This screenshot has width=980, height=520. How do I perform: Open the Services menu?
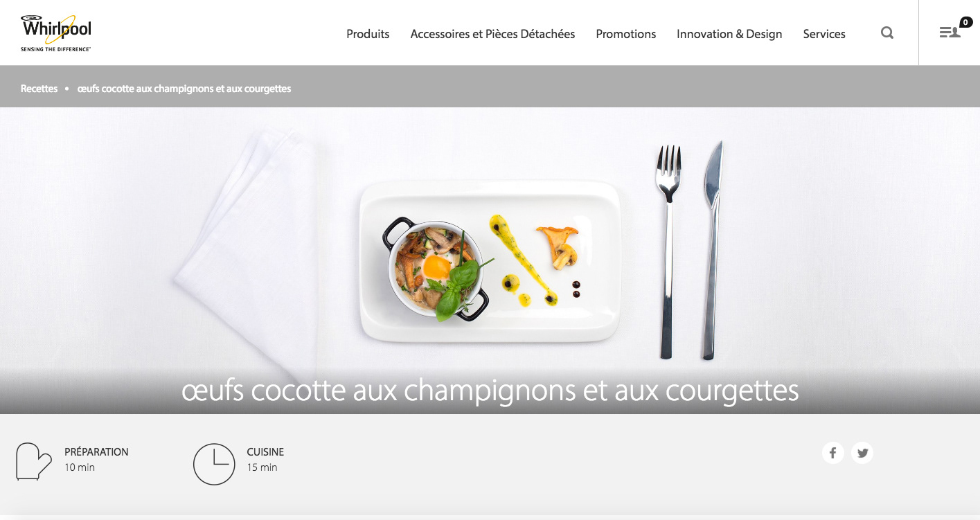tap(824, 34)
